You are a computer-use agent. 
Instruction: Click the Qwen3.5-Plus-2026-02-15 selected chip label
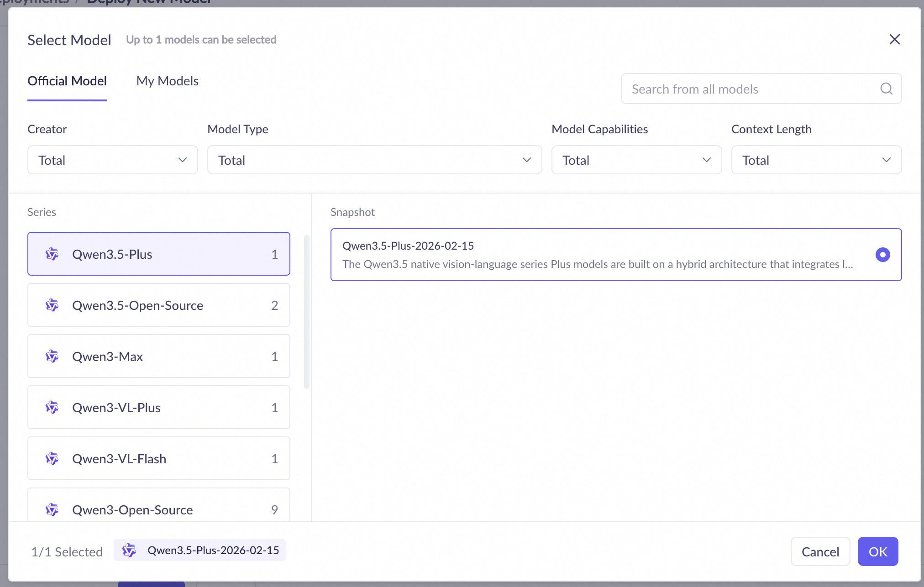213,550
